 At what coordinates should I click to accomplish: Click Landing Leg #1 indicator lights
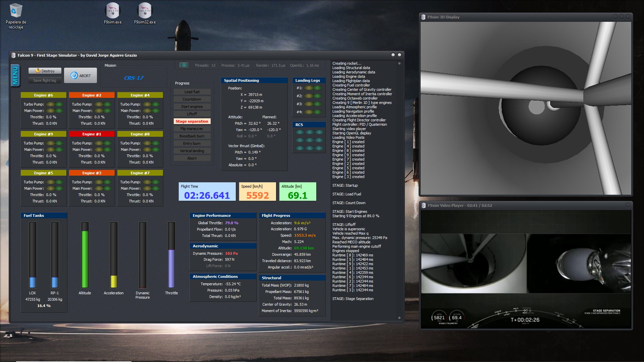(x=313, y=88)
